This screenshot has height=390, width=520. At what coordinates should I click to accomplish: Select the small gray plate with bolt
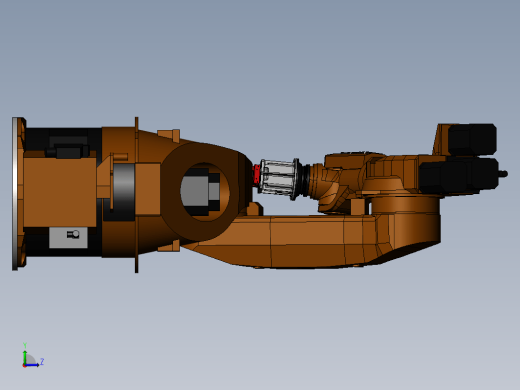pyautogui.click(x=68, y=238)
